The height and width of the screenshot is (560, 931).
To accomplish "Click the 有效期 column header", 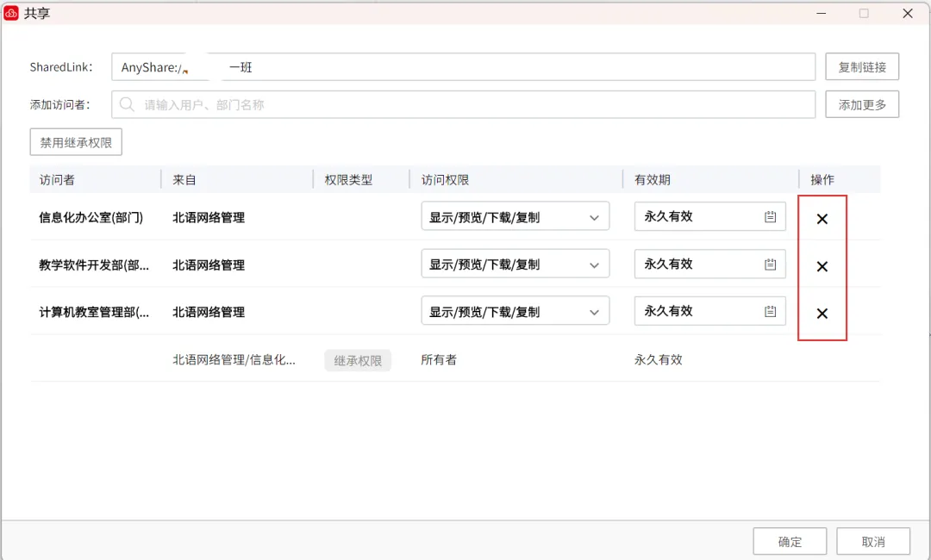I will [x=652, y=180].
